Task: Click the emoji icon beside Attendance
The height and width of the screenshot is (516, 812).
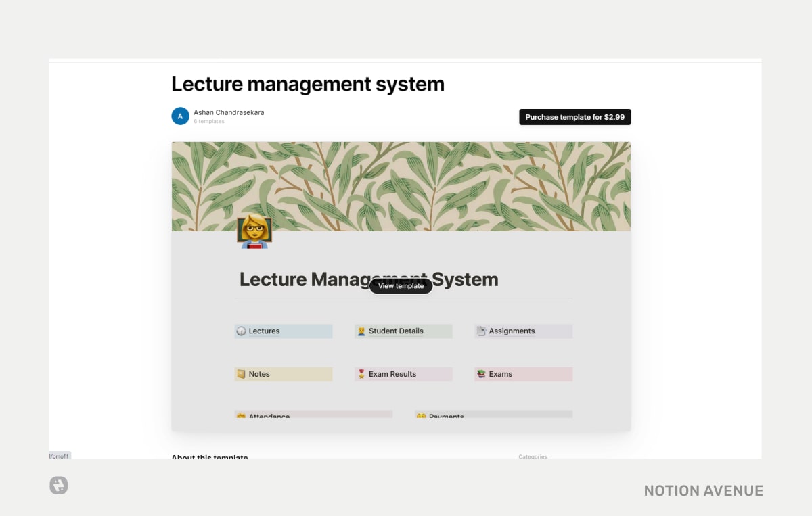Action: [x=242, y=415]
